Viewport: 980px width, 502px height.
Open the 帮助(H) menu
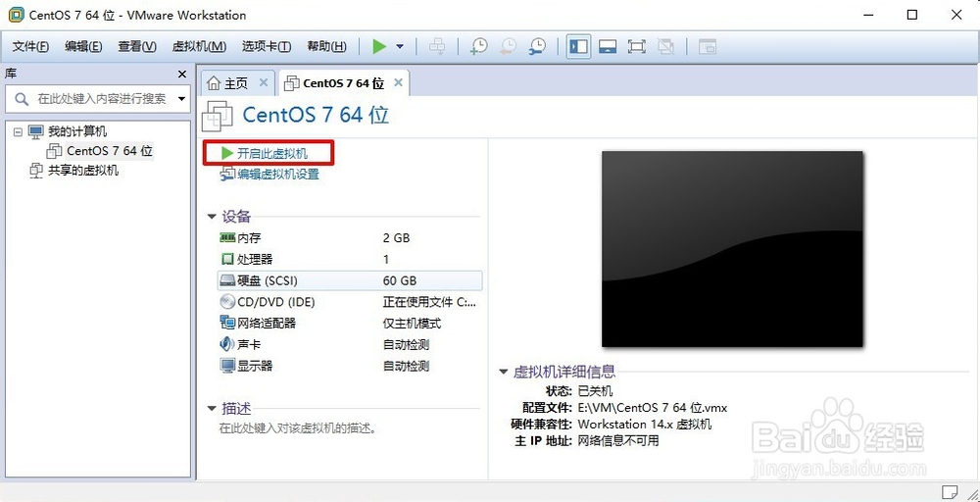326,46
